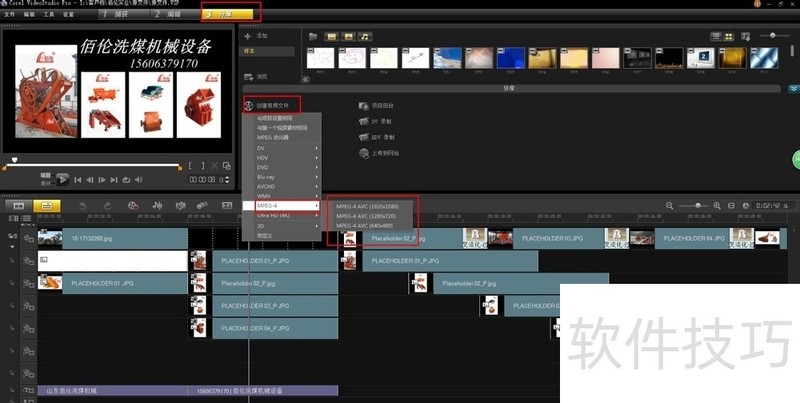This screenshot has height=403, width=800.
Task: Click the 添加 plus icon
Action: (x=248, y=35)
